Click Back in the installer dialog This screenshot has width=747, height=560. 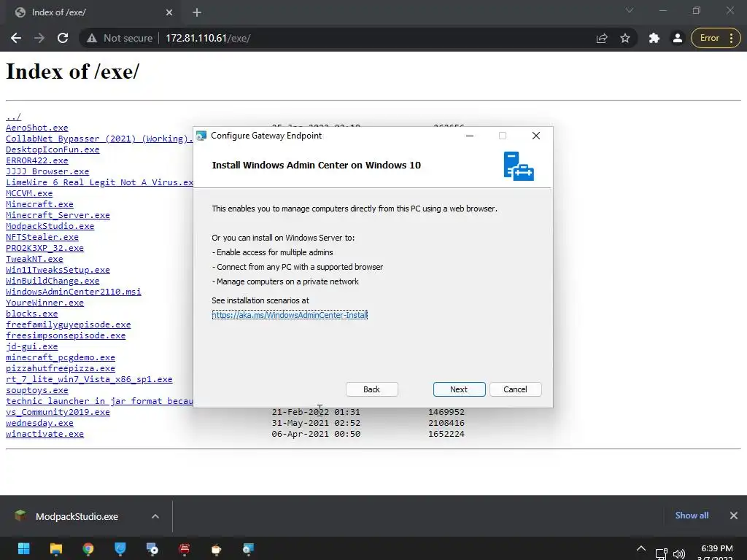click(371, 389)
